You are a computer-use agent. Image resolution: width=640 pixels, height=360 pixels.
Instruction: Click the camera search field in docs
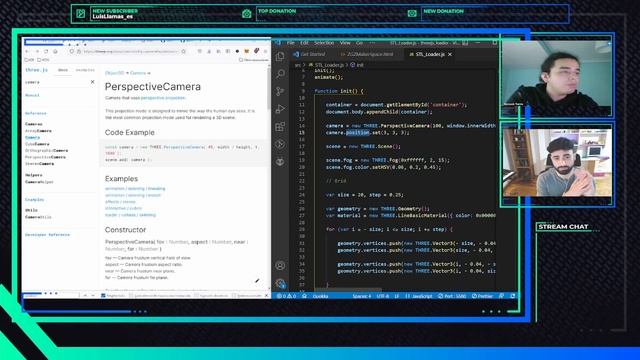[x=57, y=82]
